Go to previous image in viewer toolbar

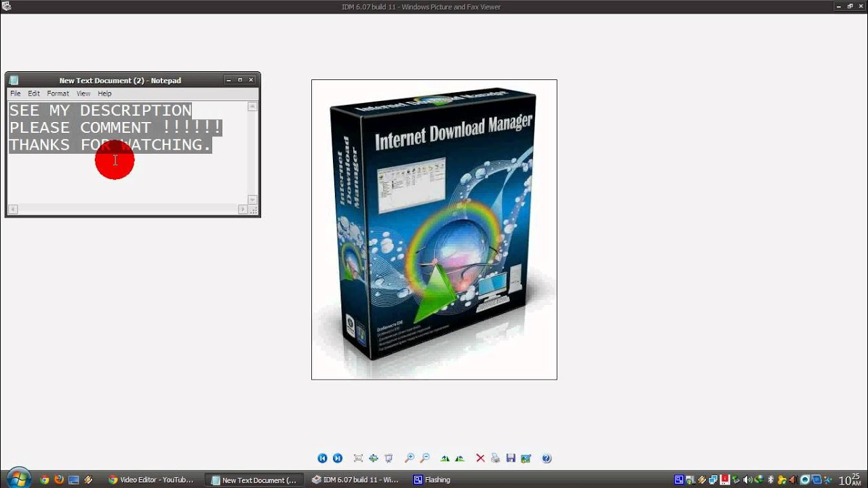pos(322,458)
